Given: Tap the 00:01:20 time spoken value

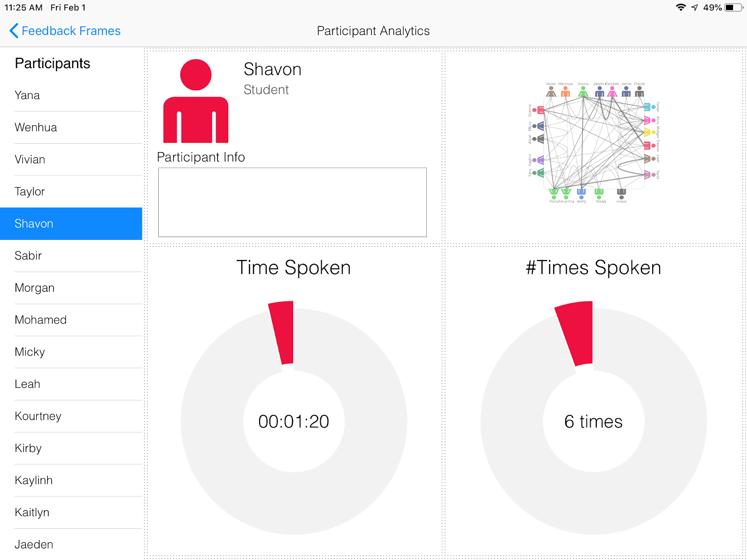Looking at the screenshot, I should [x=294, y=421].
